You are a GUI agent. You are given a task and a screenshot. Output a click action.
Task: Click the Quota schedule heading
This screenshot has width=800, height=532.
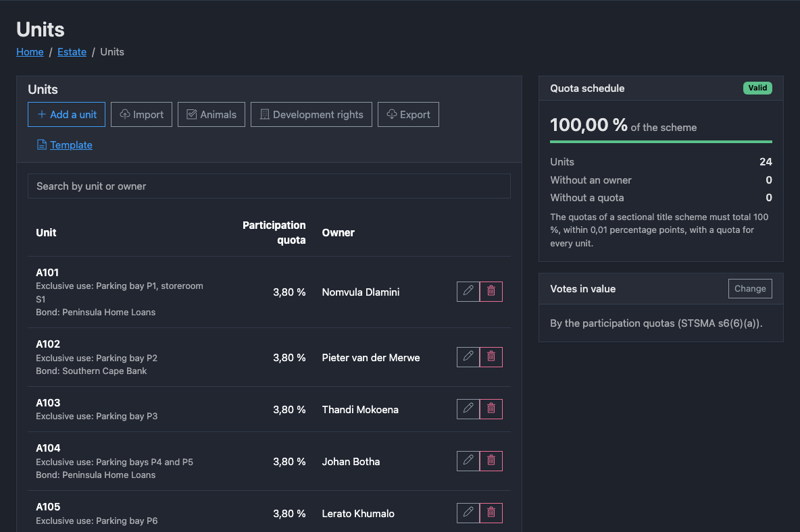587,88
